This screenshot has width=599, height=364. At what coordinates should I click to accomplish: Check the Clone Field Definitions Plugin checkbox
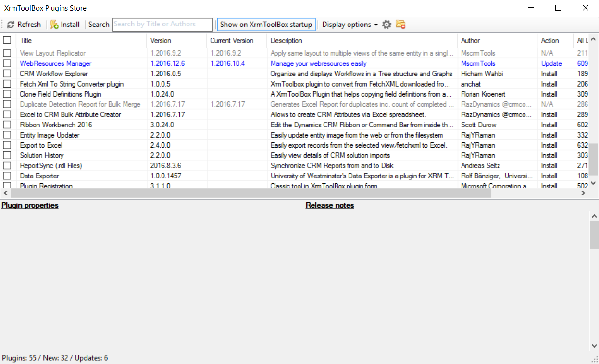point(7,94)
